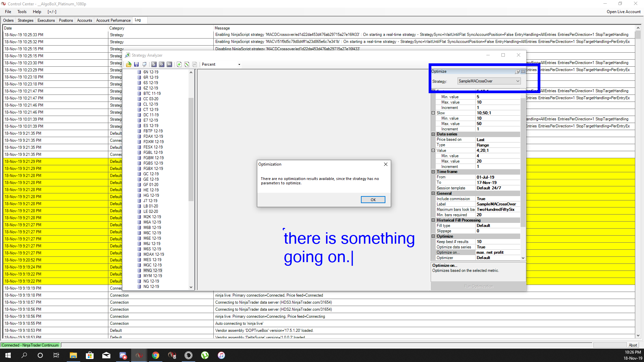Open the Tools menu
This screenshot has width=644, height=362.
tap(22, 12)
